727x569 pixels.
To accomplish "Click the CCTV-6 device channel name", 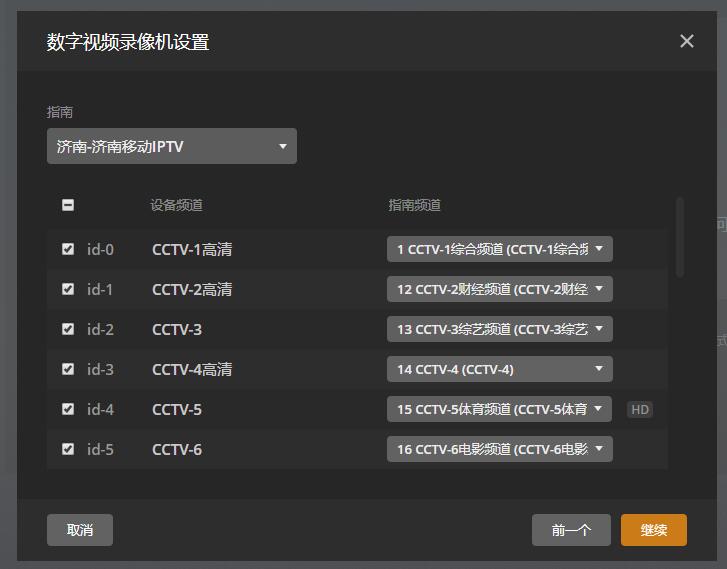I will 177,449.
